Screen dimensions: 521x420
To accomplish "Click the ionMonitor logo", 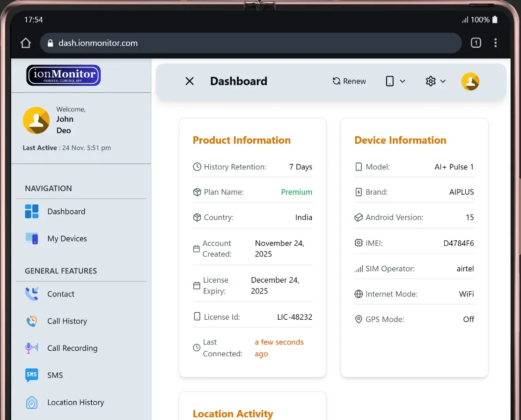I will 63,75.
